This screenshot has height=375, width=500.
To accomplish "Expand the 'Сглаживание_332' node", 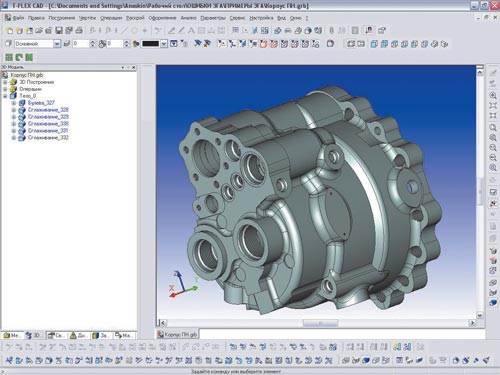I will pyautogui.click(x=14, y=138).
